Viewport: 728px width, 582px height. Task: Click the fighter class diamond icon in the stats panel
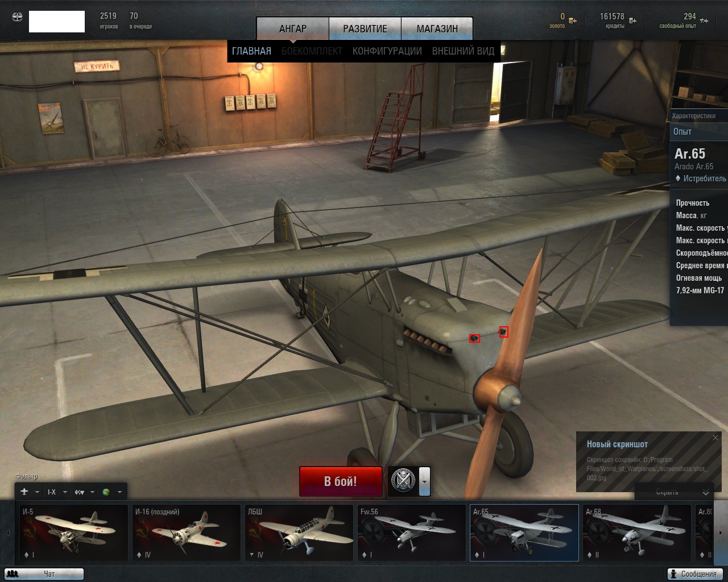pyautogui.click(x=678, y=178)
